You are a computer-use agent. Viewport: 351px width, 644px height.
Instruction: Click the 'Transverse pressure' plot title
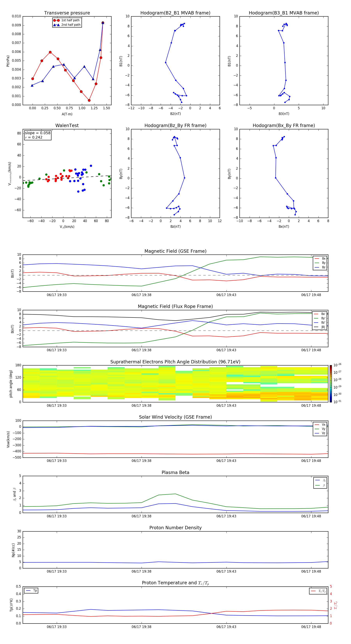point(67,13)
